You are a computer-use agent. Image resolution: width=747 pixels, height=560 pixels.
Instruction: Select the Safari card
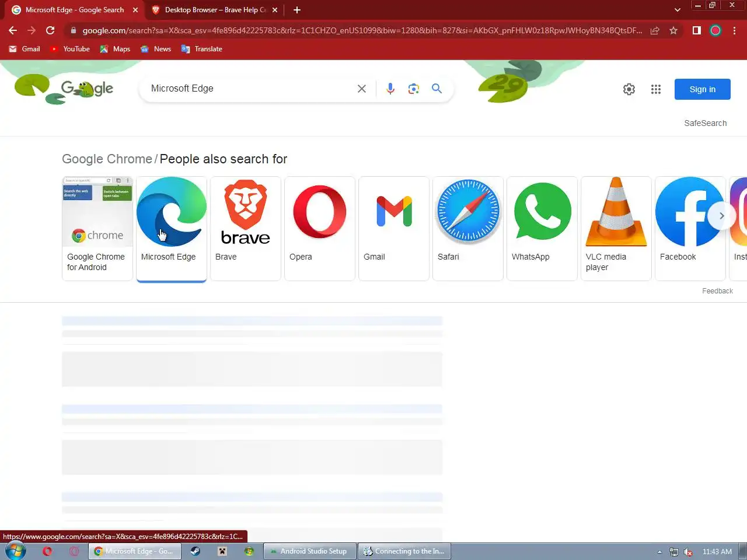tap(468, 229)
